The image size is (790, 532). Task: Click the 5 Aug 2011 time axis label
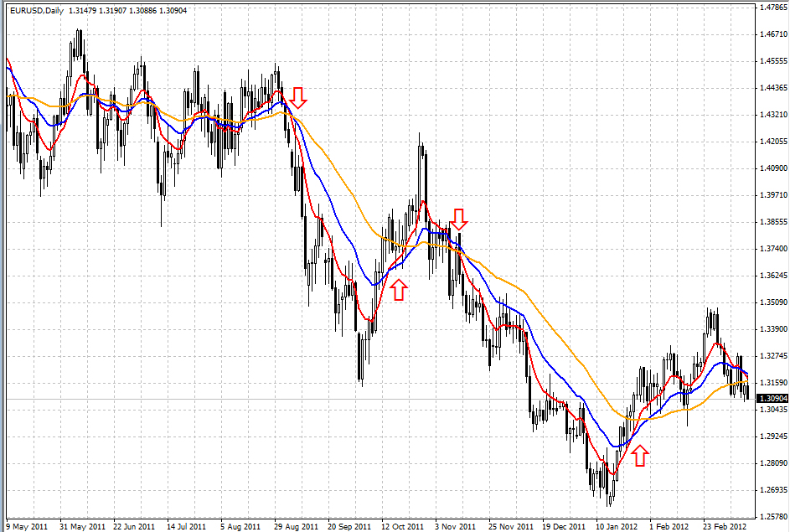point(240,526)
